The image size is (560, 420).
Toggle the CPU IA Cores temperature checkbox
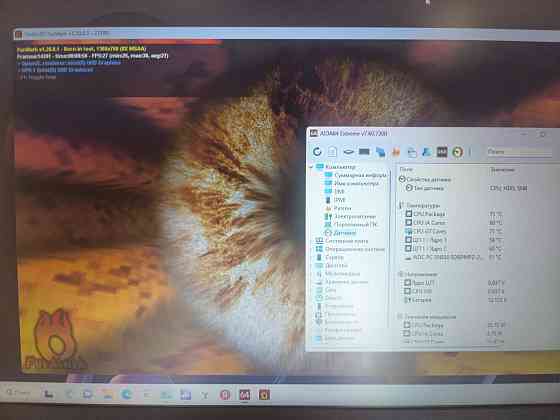(409, 222)
